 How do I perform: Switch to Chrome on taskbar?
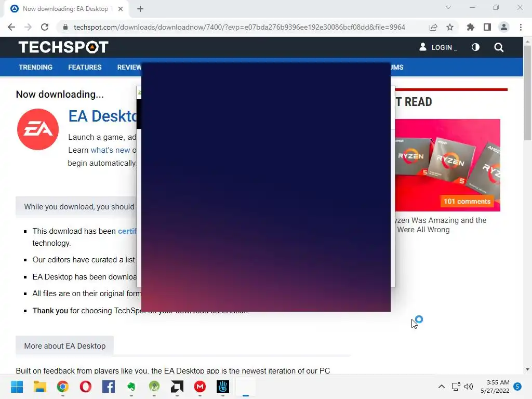pos(63,387)
